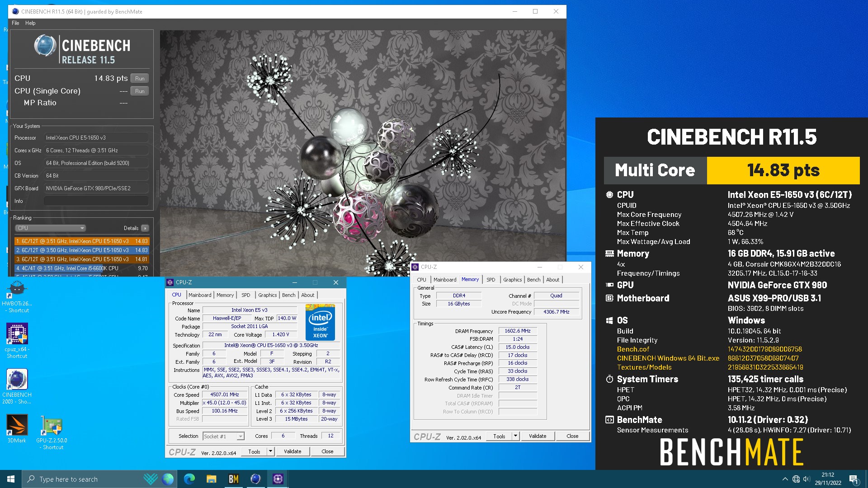The height and width of the screenshot is (488, 868).
Task: Switch to CPU tab in CPU-Z memory window
Action: [421, 280]
